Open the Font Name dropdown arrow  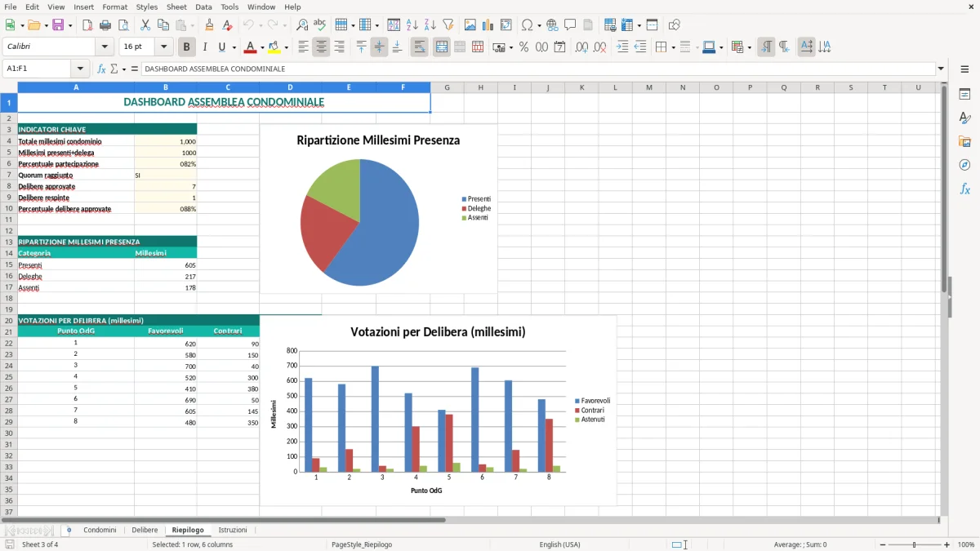point(104,47)
